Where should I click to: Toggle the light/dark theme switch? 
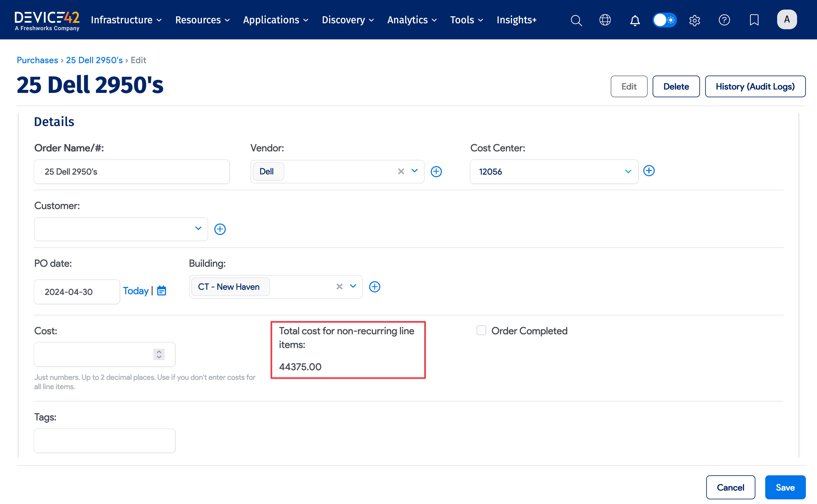664,20
